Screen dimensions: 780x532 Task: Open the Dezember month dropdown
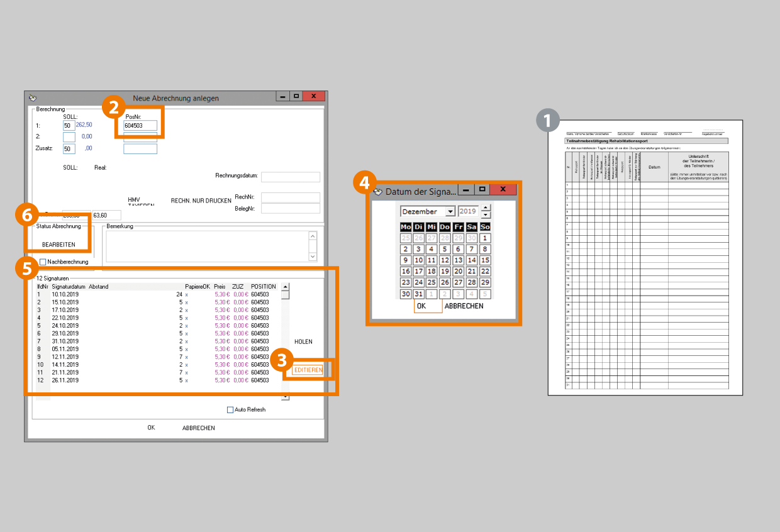pos(450,212)
